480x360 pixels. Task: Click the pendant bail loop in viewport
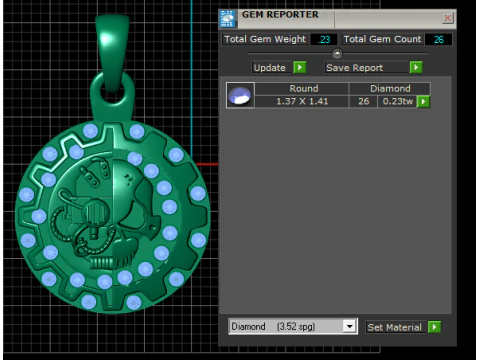(x=112, y=53)
